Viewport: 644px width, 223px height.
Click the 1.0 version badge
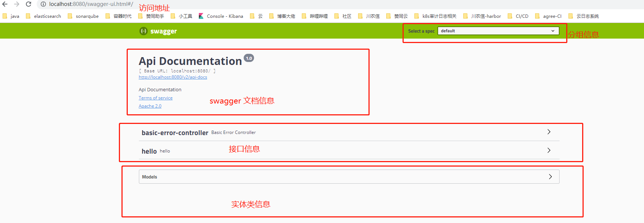[249, 58]
